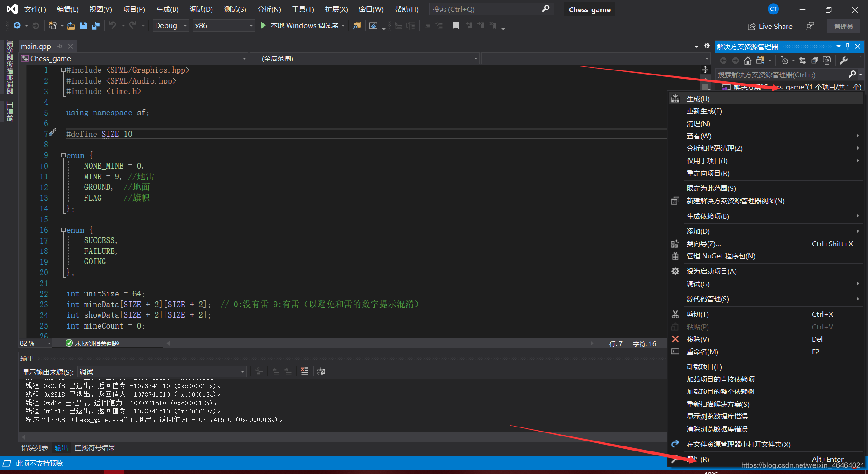The height and width of the screenshot is (474, 868).
Task: Click the clear all output icon
Action: (304, 371)
